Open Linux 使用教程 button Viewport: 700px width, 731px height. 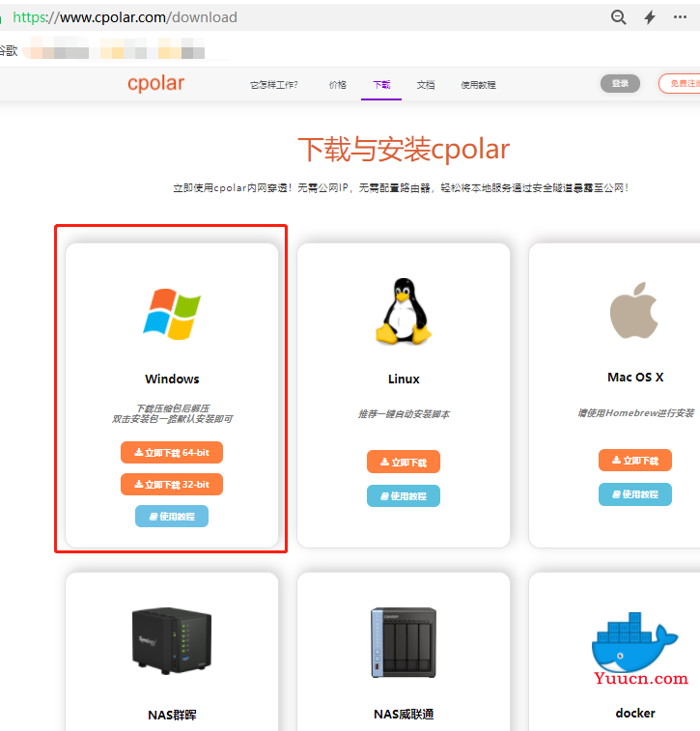[404, 496]
